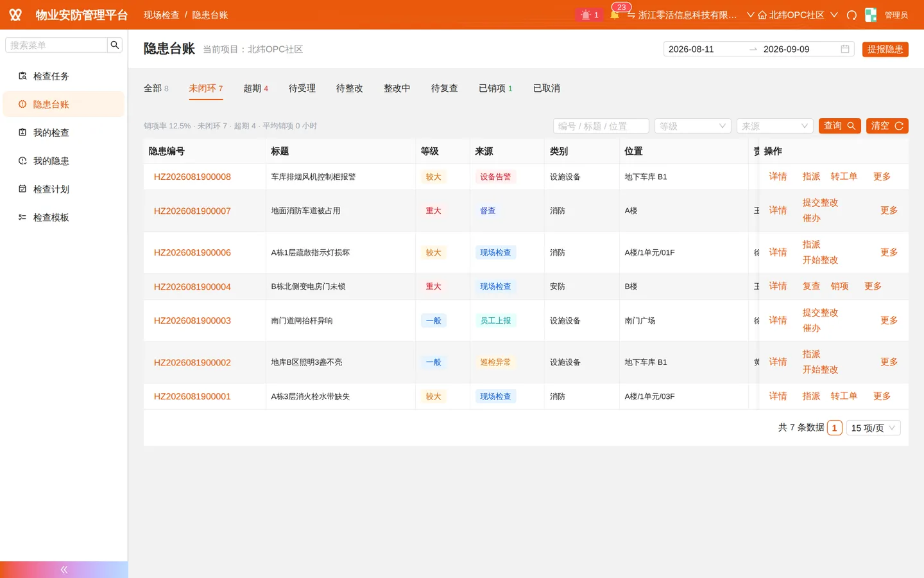Open 详情 for HZ2026081900008
Screen dimensions: 924x578
point(778,177)
